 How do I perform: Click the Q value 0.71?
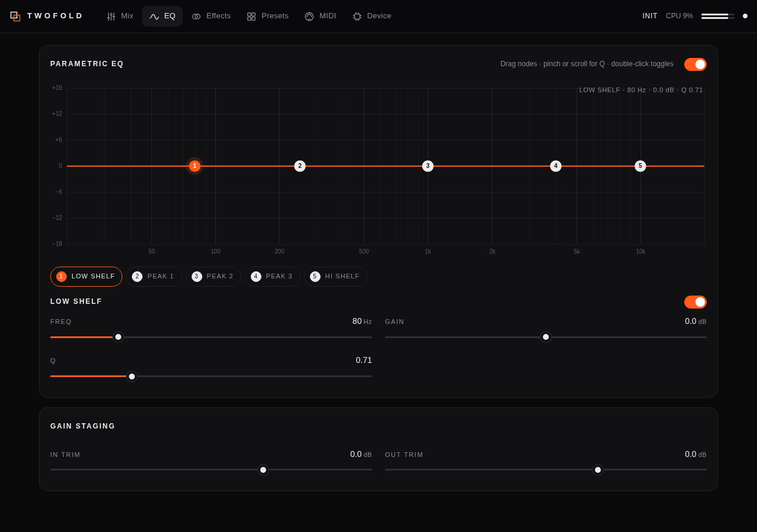tap(364, 360)
